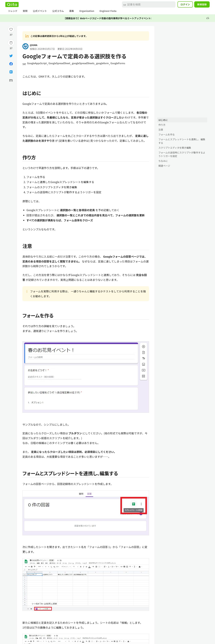The image size is (215, 644).
Task: Like the article with heart icon
Action: [11, 29]
